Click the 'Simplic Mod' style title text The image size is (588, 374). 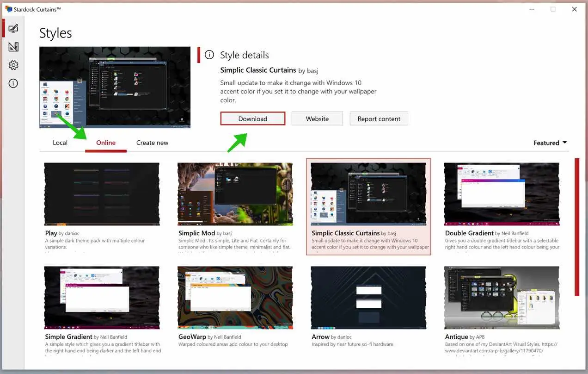(x=196, y=233)
